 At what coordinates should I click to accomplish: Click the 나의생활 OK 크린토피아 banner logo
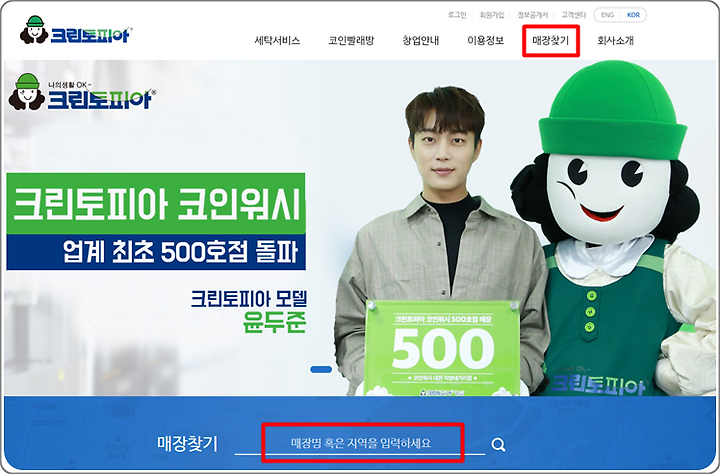pyautogui.click(x=82, y=92)
